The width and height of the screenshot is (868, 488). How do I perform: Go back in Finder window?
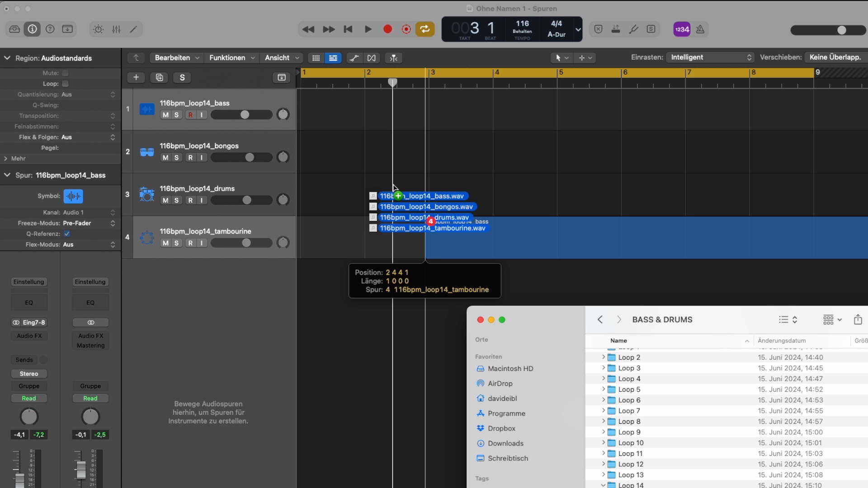(x=600, y=319)
